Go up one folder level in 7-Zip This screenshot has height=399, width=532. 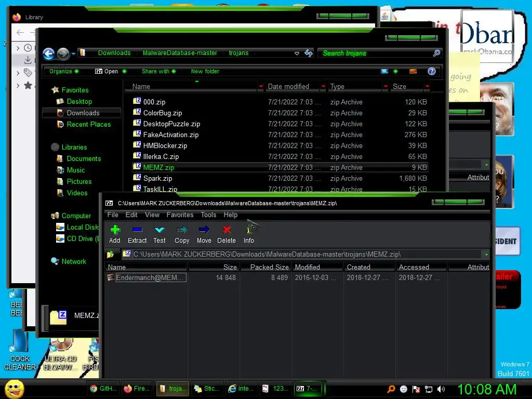(111, 254)
